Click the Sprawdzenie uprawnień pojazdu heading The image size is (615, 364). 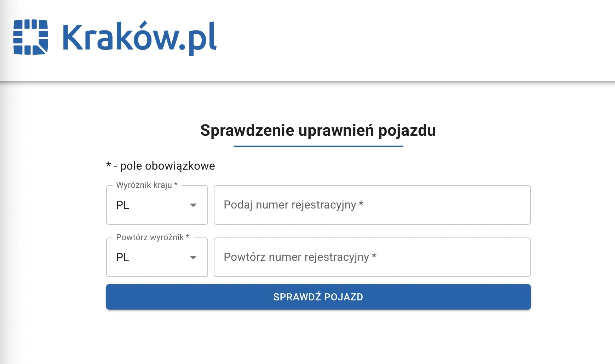[x=318, y=130]
